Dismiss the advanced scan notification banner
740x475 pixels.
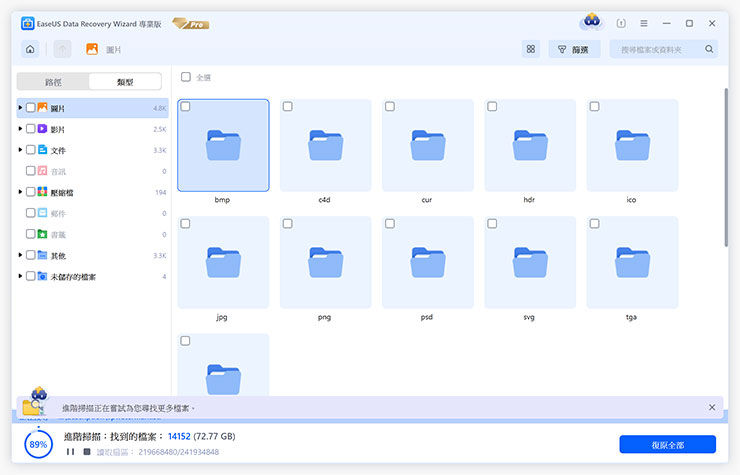coord(712,407)
